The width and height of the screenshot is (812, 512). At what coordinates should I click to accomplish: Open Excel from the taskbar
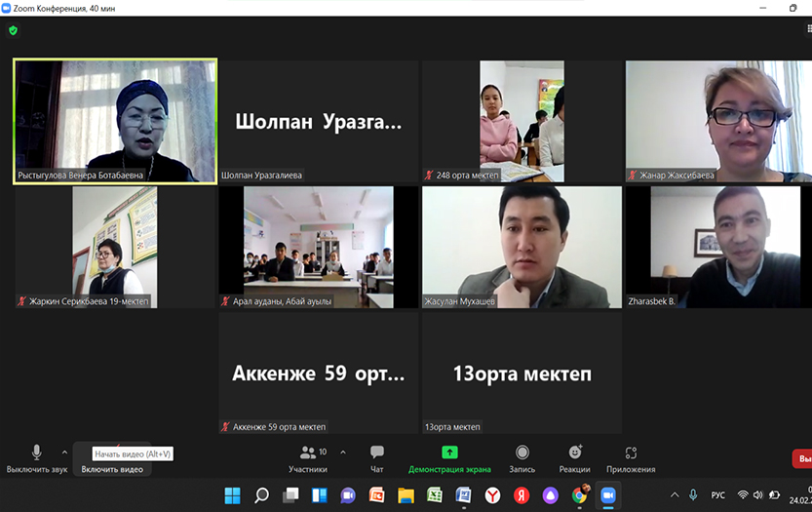[x=435, y=495]
